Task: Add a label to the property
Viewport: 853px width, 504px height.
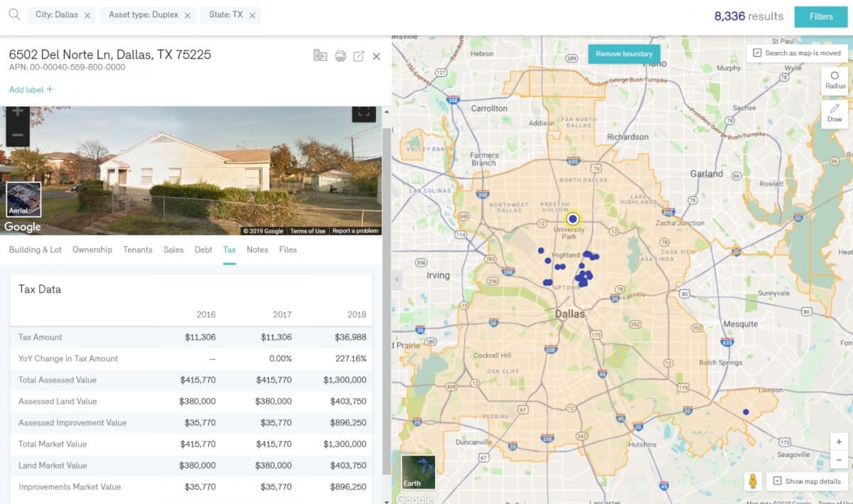Action: coord(31,90)
